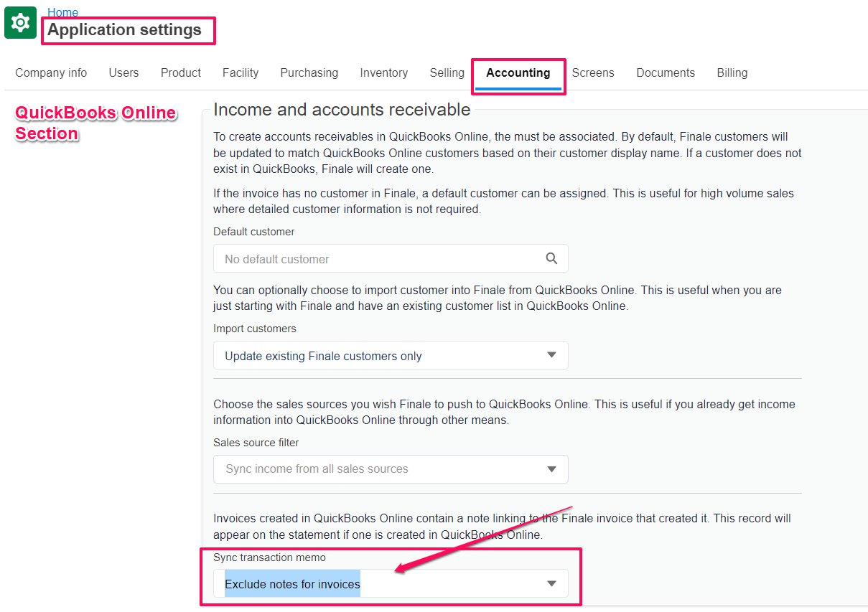Switch to the Selling tab
Image resolution: width=868 pixels, height=612 pixels.
[x=447, y=72]
